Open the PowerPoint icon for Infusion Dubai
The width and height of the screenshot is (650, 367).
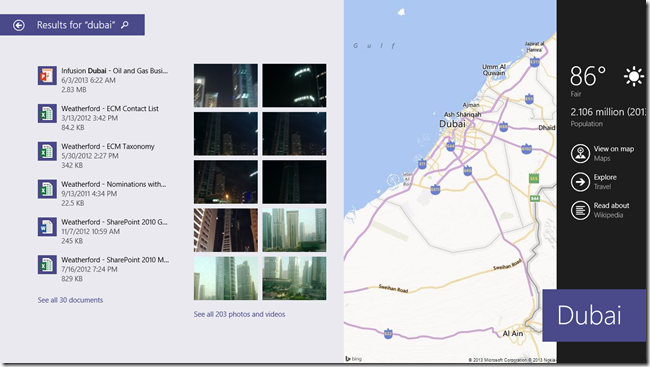(47, 75)
